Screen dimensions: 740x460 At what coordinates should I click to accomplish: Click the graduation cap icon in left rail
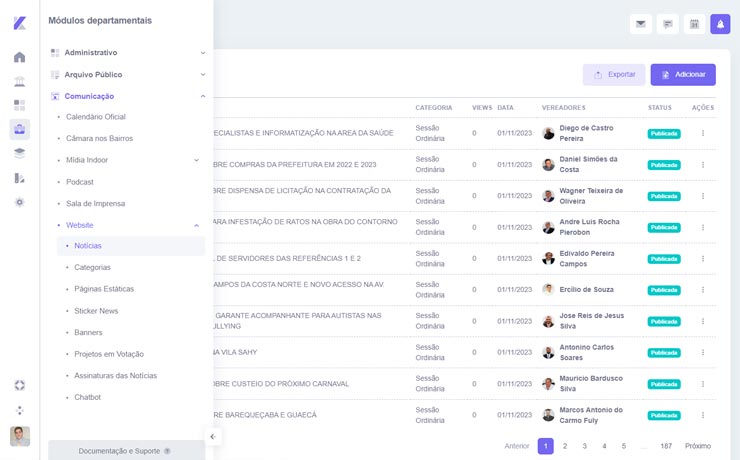click(19, 153)
